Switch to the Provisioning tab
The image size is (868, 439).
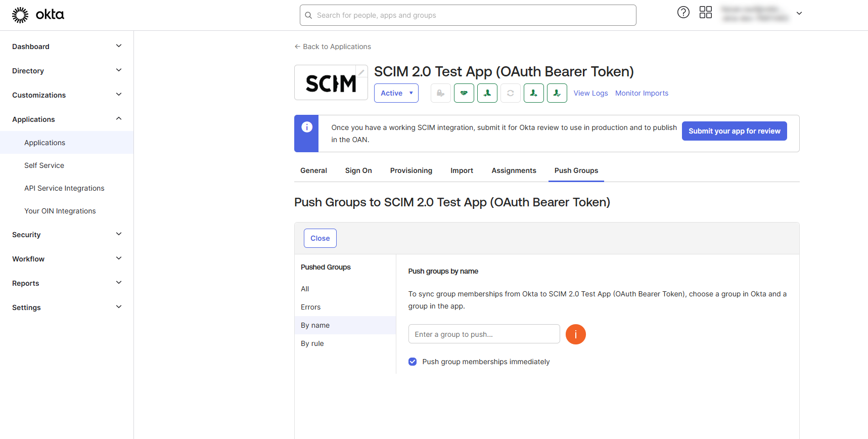[411, 170]
